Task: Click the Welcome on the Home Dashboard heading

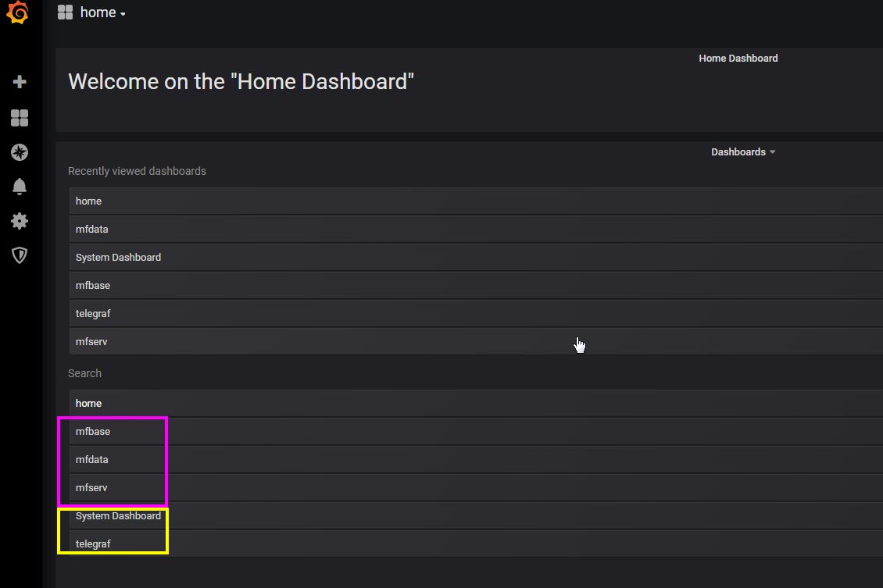Action: coord(241,81)
